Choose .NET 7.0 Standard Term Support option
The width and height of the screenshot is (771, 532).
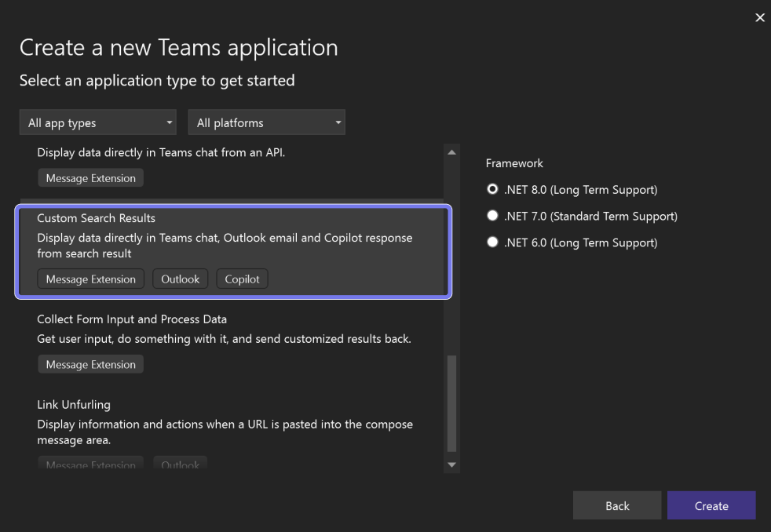[x=493, y=217]
